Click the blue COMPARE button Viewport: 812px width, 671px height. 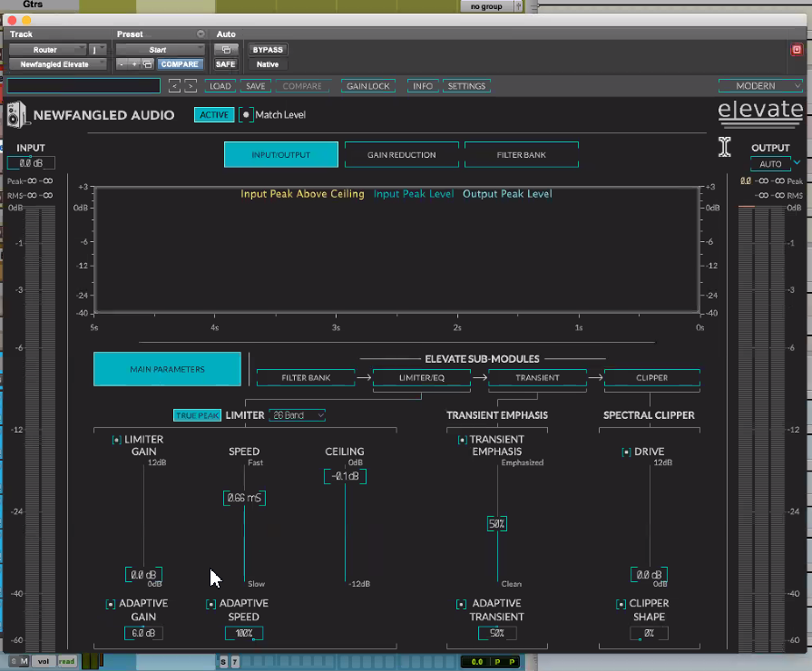(x=180, y=64)
